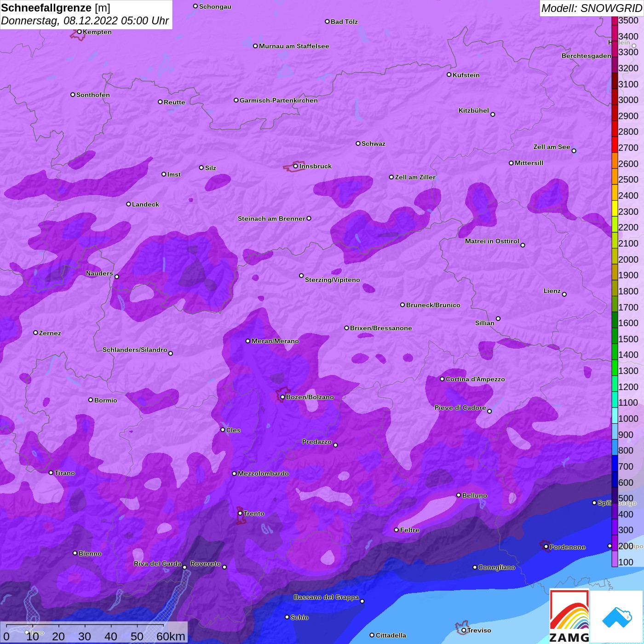Viewport: 644px width, 644px height.
Task: Click the Lienz marker dot
Action: point(564,294)
